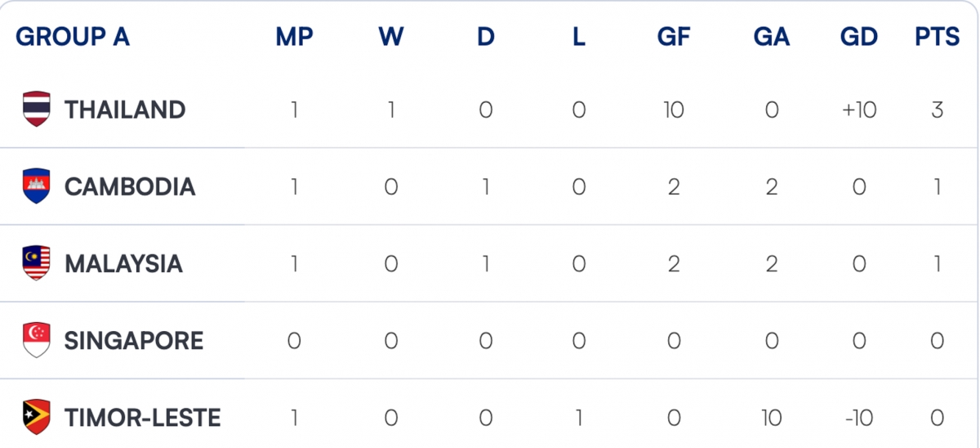Click Thailand's +10 goal difference
The height and width of the screenshot is (448, 980).
click(x=858, y=110)
